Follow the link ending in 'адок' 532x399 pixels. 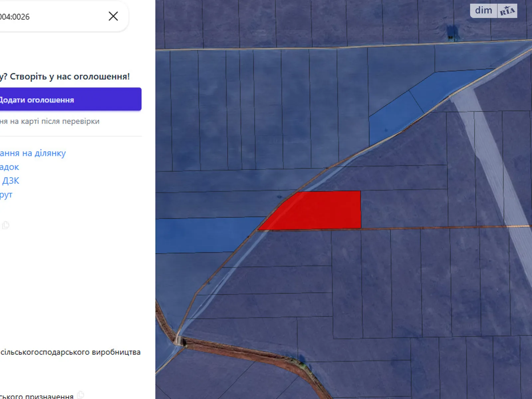click(x=9, y=167)
